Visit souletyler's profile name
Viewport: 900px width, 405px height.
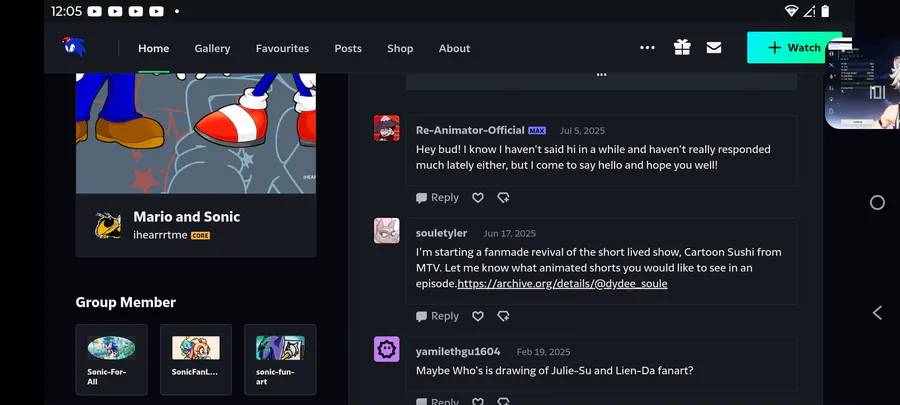441,233
